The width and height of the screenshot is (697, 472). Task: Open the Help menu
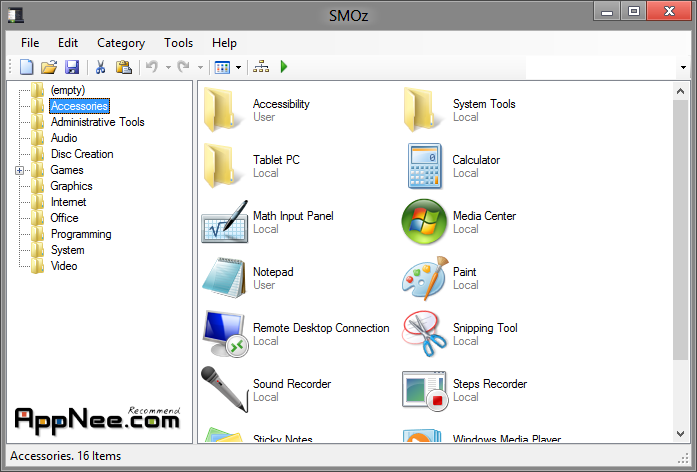[x=224, y=43]
